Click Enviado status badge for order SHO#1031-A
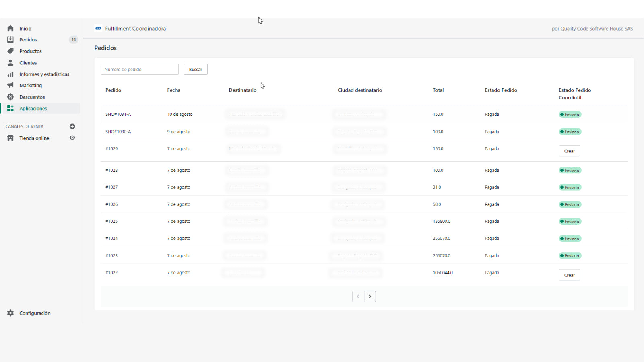Image resolution: width=644 pixels, height=362 pixels. click(570, 115)
